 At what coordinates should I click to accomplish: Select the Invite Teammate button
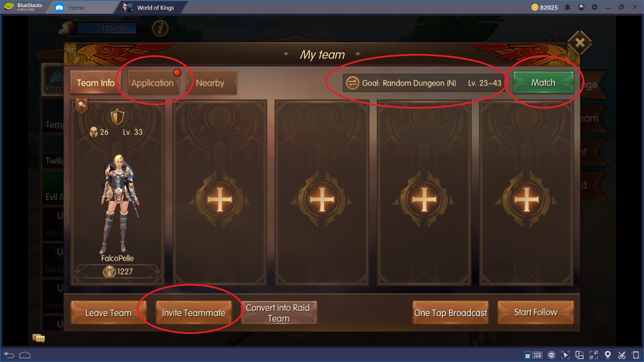point(193,312)
